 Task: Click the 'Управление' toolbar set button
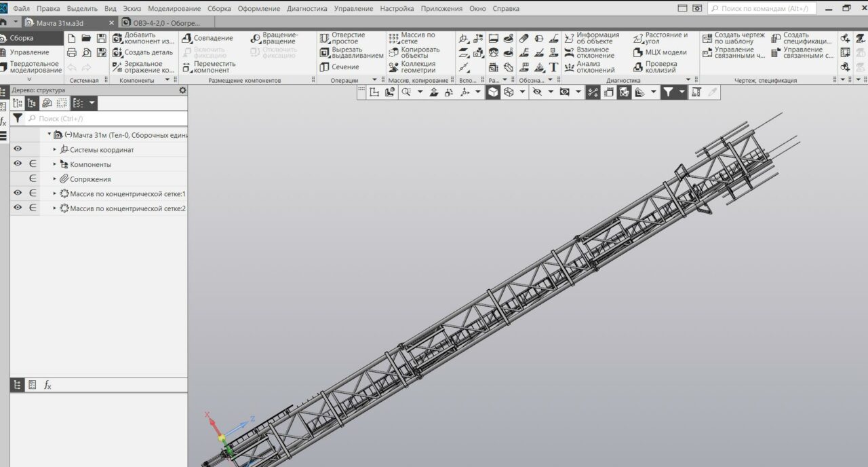point(28,52)
